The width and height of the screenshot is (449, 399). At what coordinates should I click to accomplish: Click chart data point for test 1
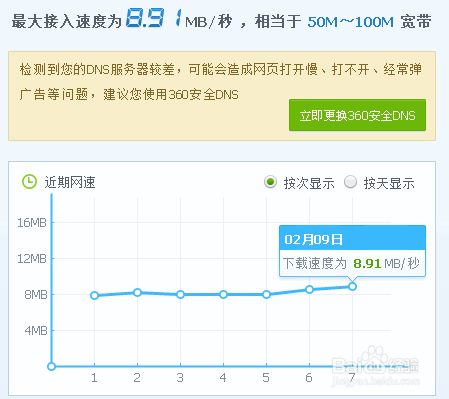94,295
